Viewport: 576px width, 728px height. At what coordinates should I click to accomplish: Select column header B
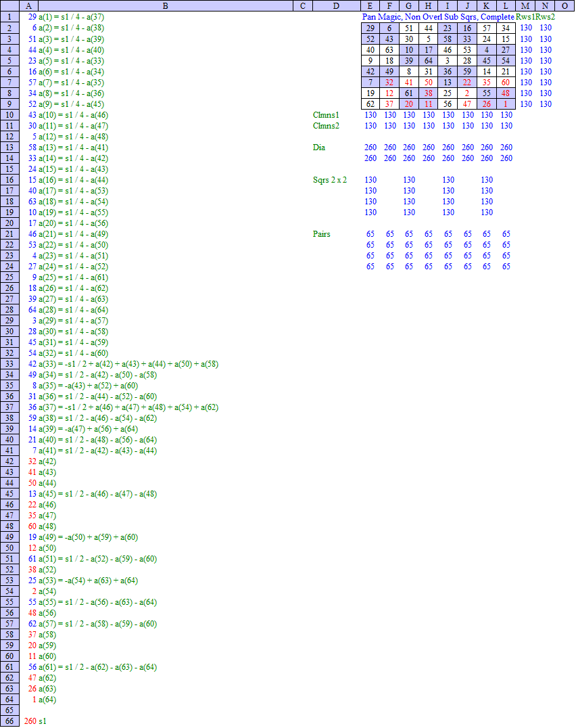[165, 5]
